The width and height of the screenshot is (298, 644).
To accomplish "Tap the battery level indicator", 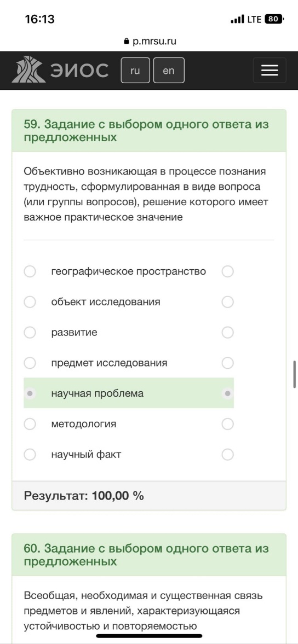I will coord(274,19).
